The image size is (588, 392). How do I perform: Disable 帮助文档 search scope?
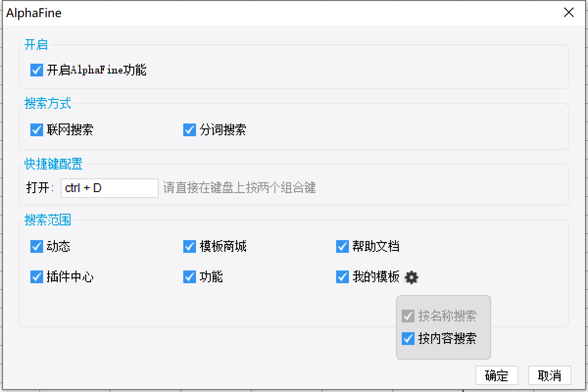click(x=343, y=246)
